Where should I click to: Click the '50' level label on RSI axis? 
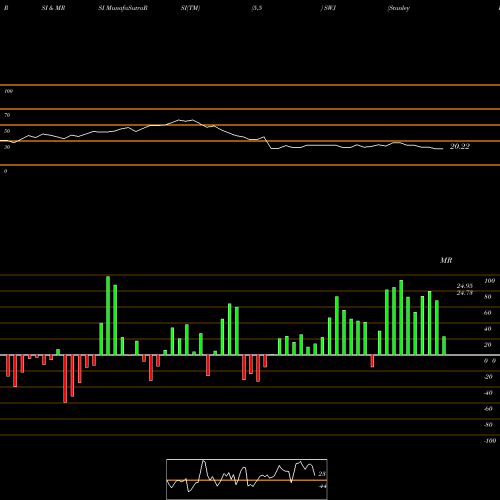7,131
